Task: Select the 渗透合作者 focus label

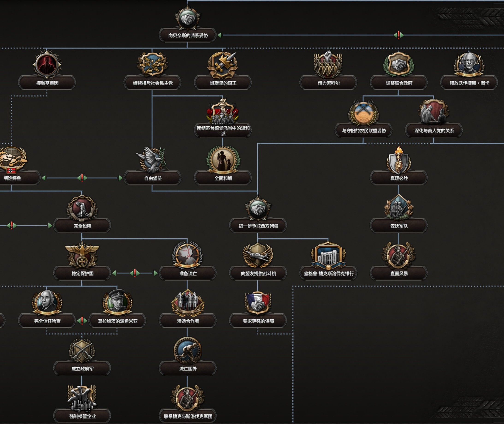Action: [187, 321]
